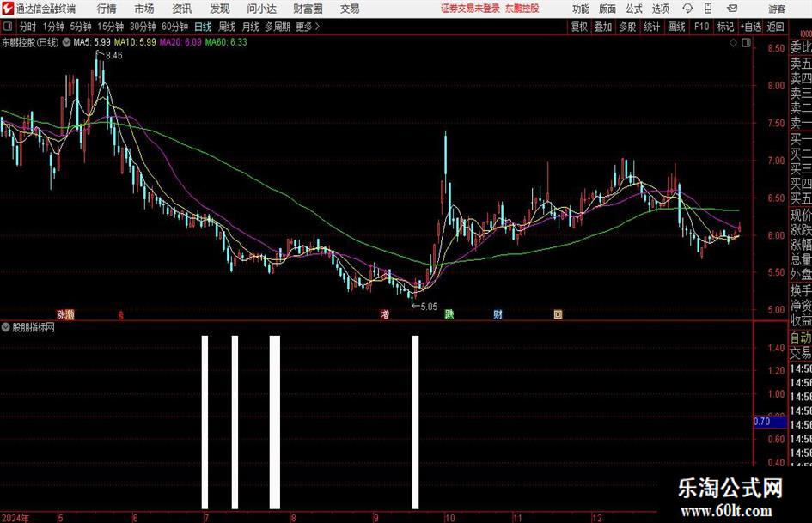Toggle the right sidebar panel icon

coord(746,43)
